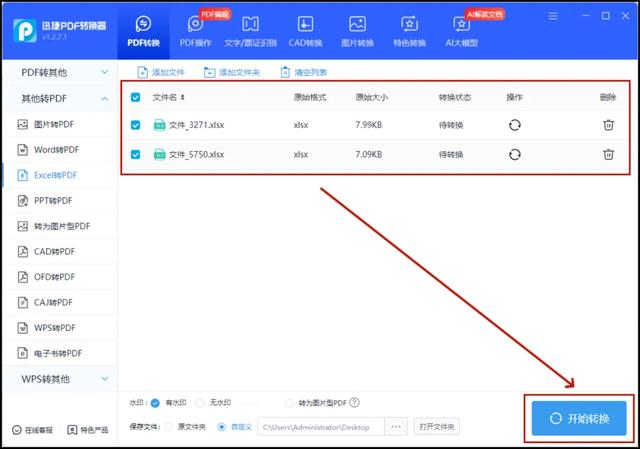Select the 无水印 radio option
The image size is (640, 449).
tap(200, 403)
